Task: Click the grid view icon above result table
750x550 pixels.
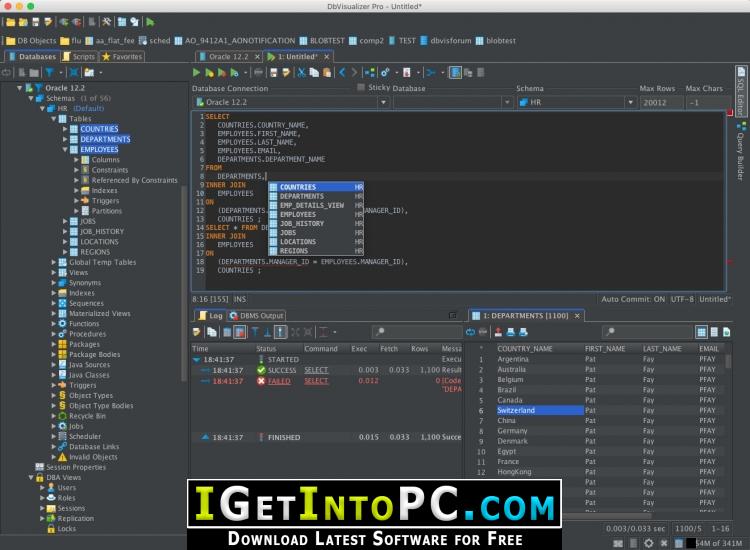Action: click(701, 332)
